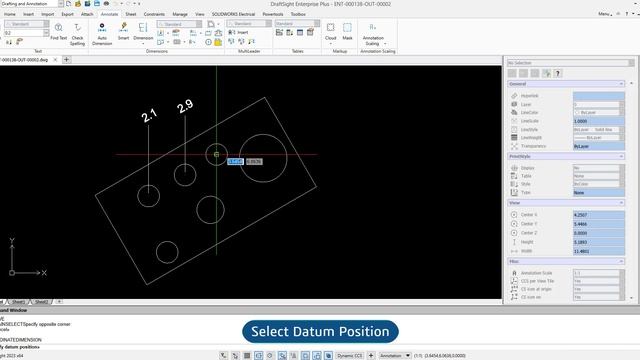
Task: Click the Print icon in quick access toolbar
Action: (x=106, y=4)
